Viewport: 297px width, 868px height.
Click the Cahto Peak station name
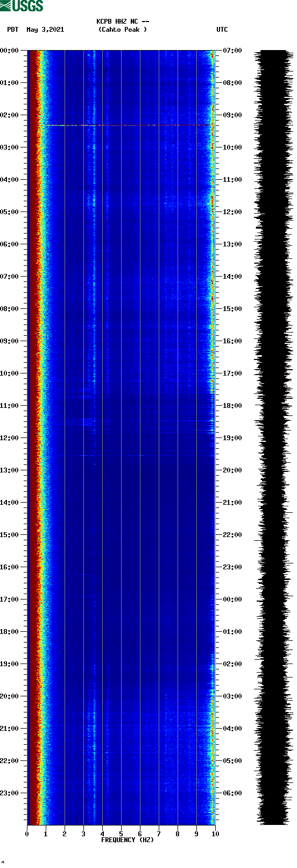123,30
